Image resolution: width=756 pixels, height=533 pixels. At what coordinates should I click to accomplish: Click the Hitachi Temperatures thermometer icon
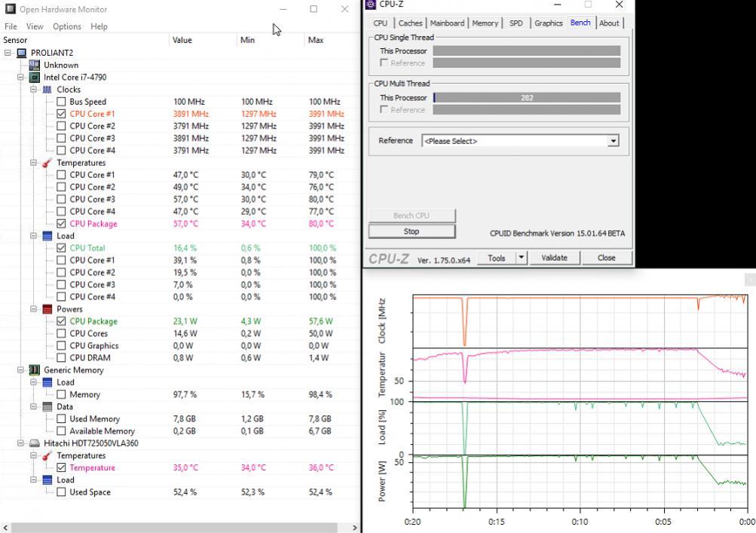pos(47,455)
